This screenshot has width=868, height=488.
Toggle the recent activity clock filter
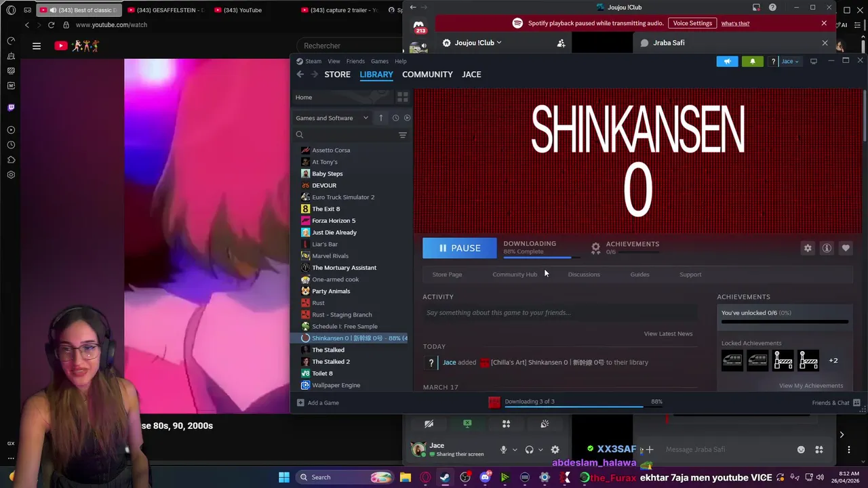tap(395, 118)
